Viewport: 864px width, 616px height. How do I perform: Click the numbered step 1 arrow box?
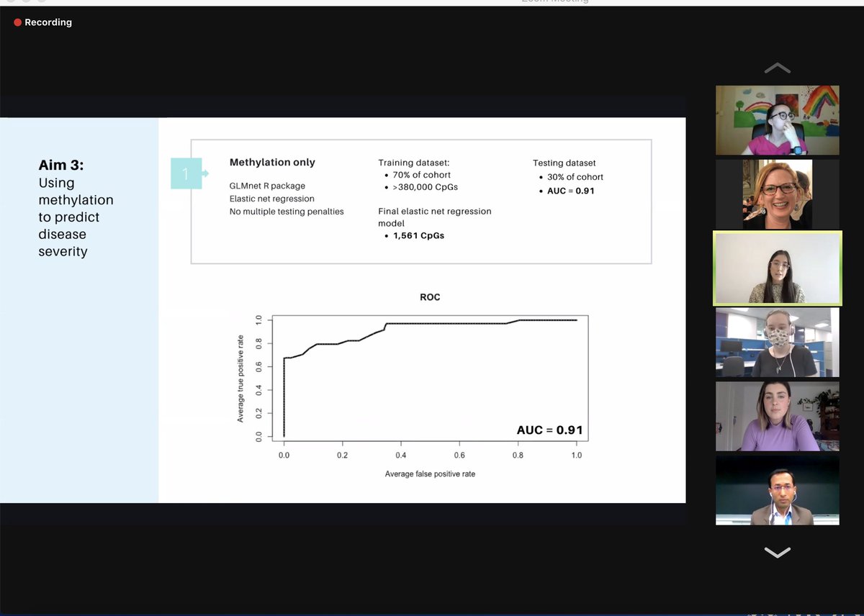tap(189, 173)
